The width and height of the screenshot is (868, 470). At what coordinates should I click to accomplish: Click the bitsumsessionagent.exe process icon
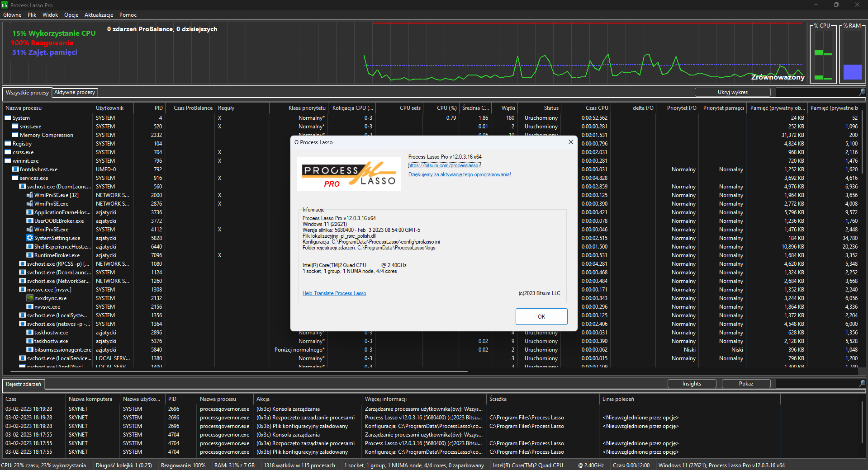[x=30, y=350]
